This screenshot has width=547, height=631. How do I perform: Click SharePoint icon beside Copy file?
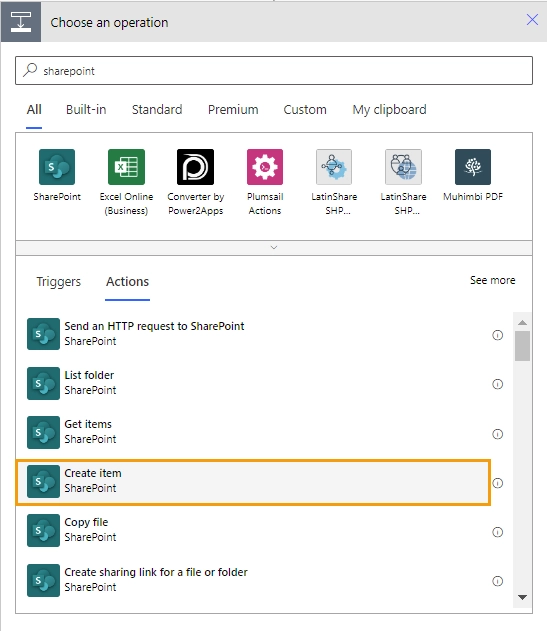pyautogui.click(x=43, y=530)
